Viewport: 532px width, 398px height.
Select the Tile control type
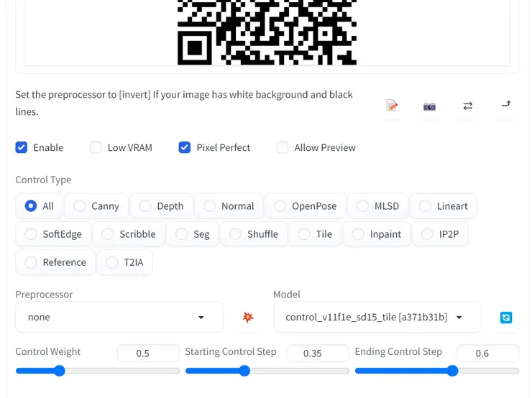(x=315, y=234)
